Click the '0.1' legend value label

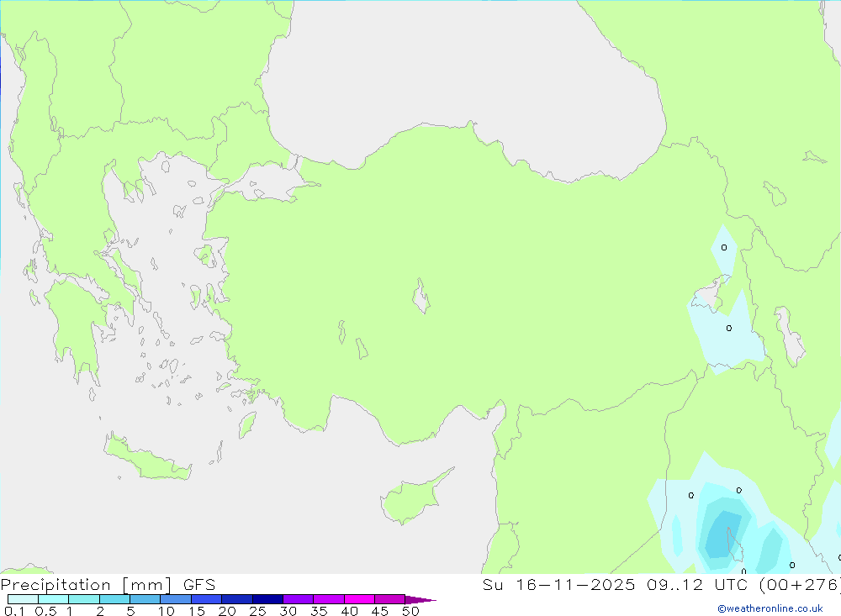point(14,611)
